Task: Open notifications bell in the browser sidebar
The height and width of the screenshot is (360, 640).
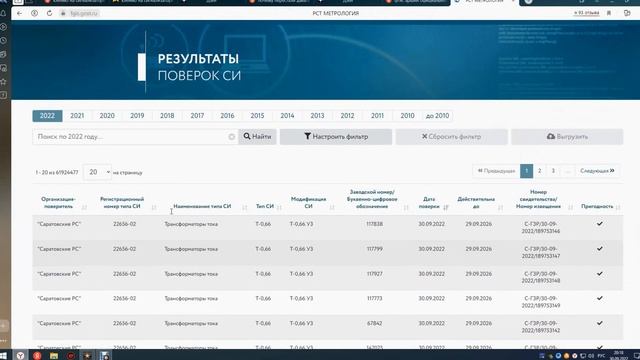Action: [4, 13]
